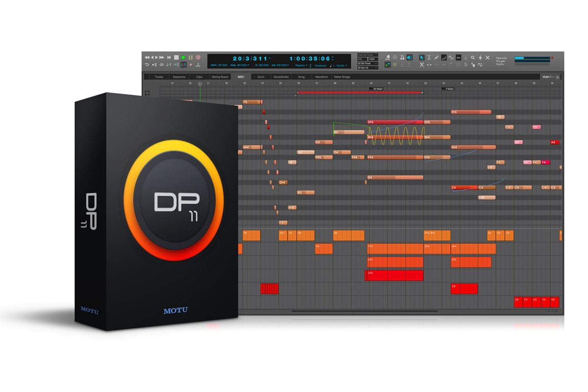Toggle the green arrows routing button below Wait icon
The width and height of the screenshot is (588, 392).
coord(388,65)
